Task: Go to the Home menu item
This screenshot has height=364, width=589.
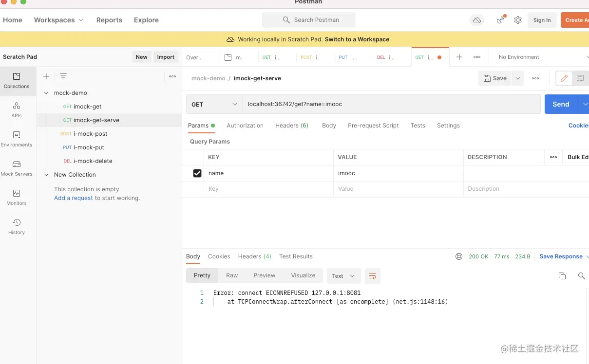Action: coord(13,20)
